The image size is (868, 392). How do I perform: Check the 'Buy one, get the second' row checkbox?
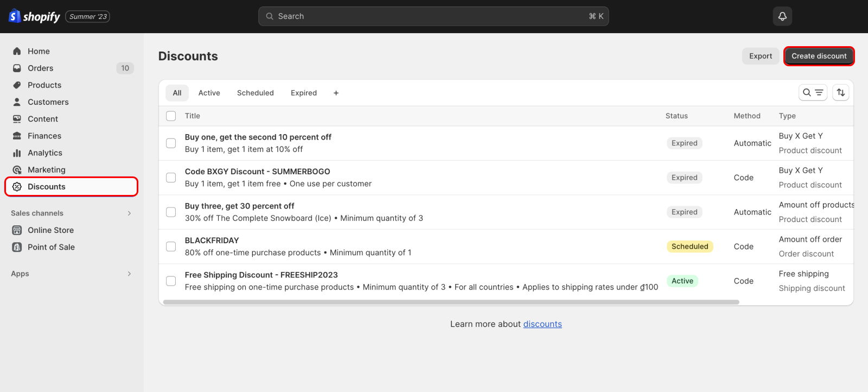pos(171,143)
